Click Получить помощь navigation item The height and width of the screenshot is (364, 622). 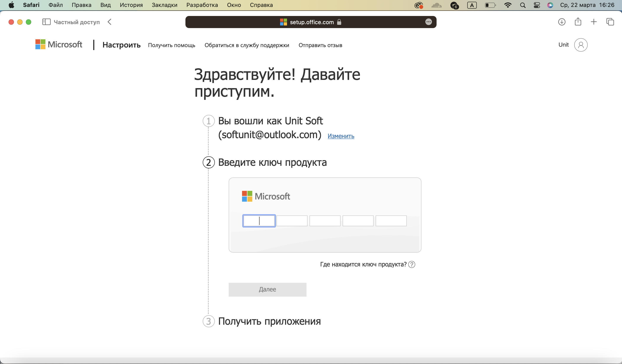(x=171, y=45)
